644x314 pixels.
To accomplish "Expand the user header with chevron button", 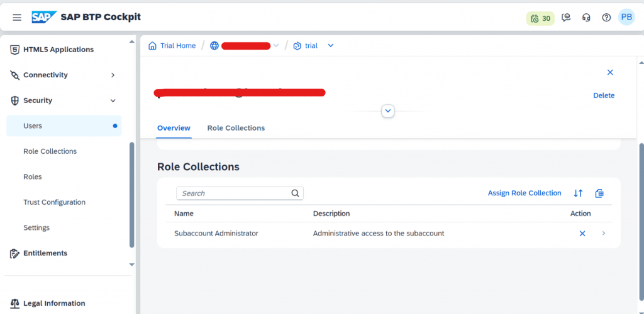I will pyautogui.click(x=388, y=111).
